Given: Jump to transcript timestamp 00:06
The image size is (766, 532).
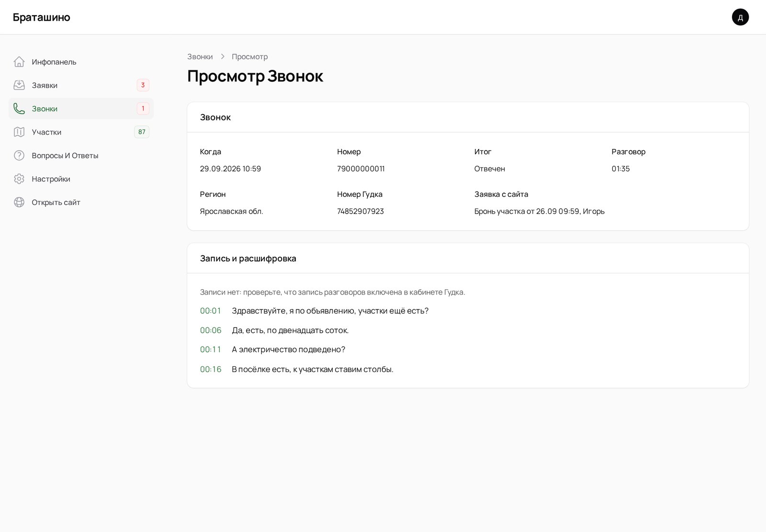Looking at the screenshot, I should coord(211,330).
